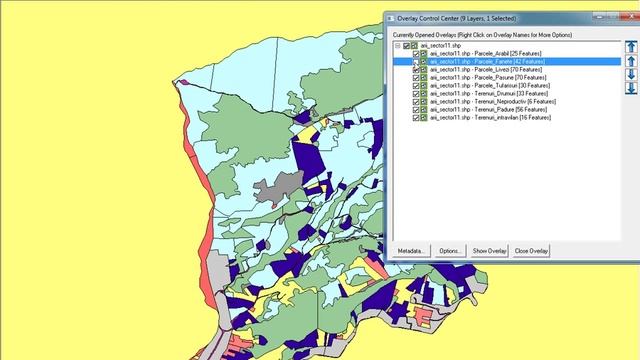
Task: Click layer type icon of Parcele_Arabil row
Action: point(424,53)
